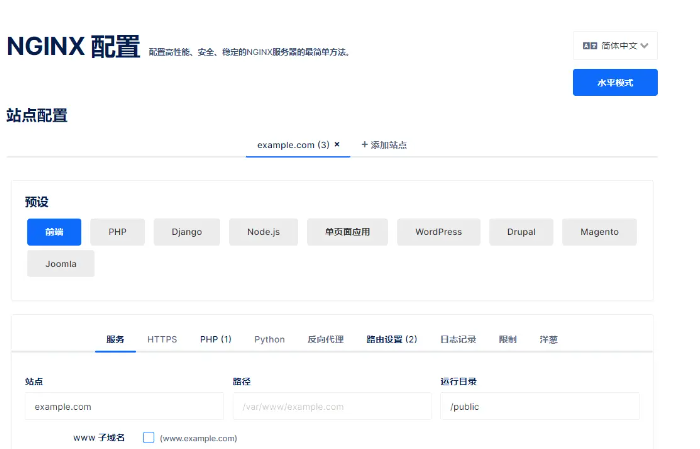Open the PHP (1) settings tab
Viewport: 700px width, 449px height.
[x=216, y=340]
